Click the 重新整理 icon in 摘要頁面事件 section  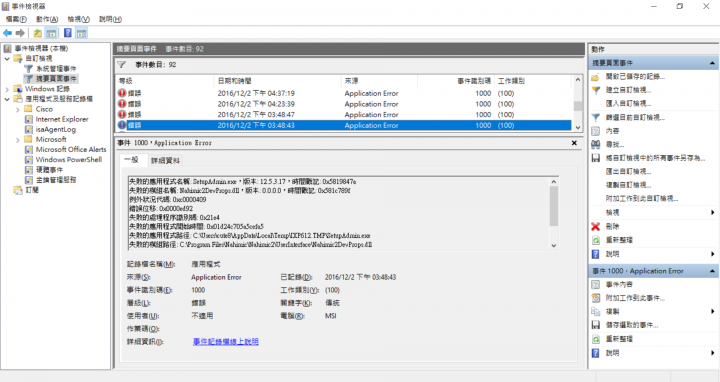coord(596,240)
